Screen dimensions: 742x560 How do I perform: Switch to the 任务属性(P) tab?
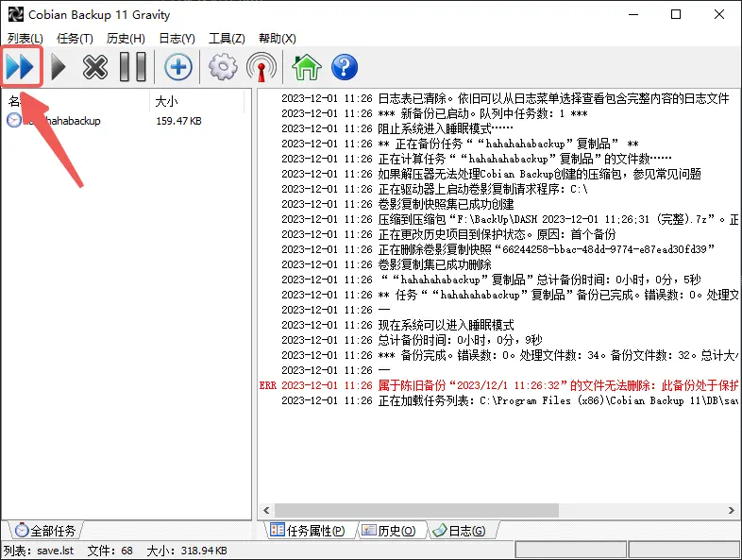coord(307,531)
